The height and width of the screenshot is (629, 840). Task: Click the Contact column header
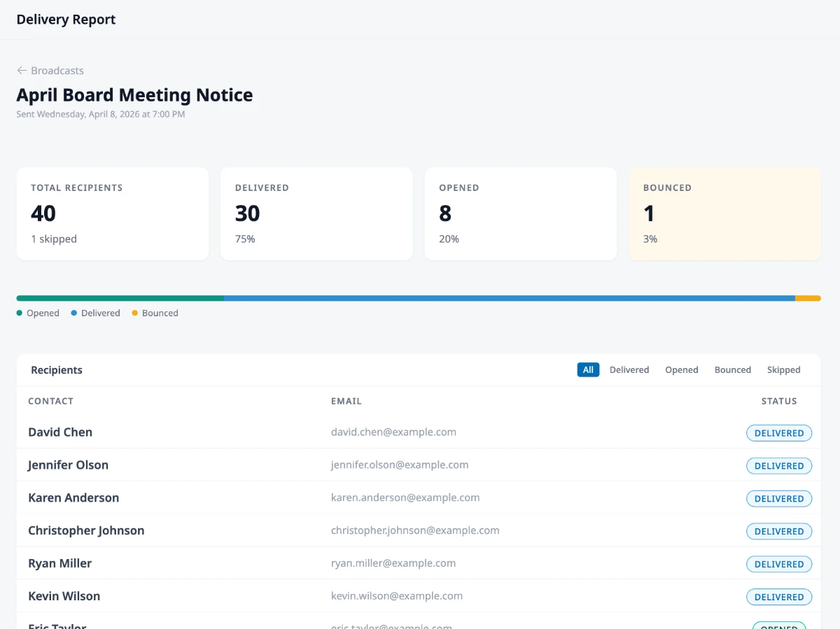tap(50, 401)
